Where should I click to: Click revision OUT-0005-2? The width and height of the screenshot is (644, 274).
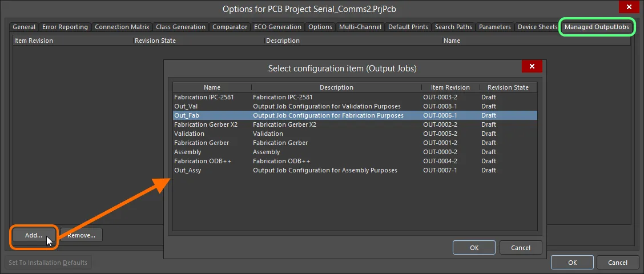440,134
